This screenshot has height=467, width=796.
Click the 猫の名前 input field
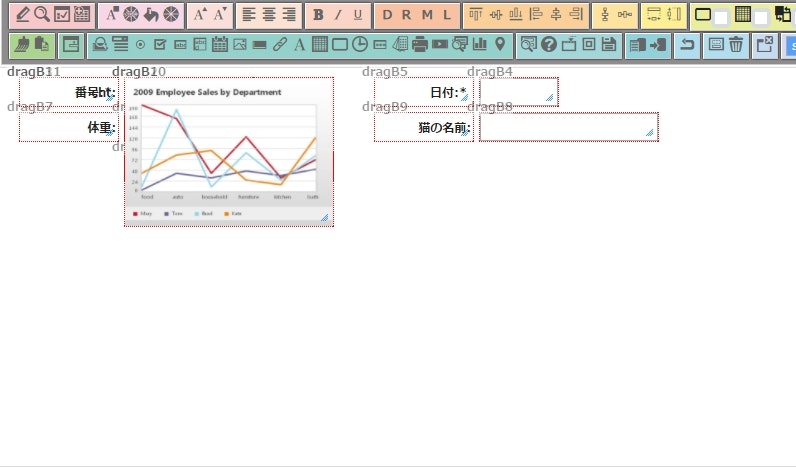569,127
